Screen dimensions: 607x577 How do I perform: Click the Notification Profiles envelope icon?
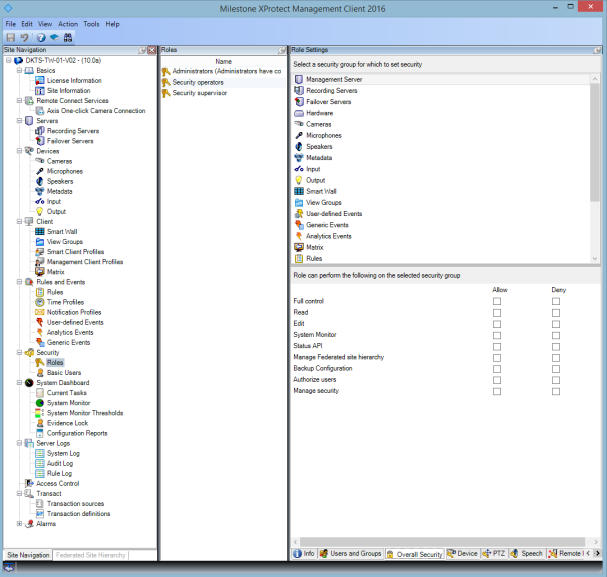tap(39, 312)
